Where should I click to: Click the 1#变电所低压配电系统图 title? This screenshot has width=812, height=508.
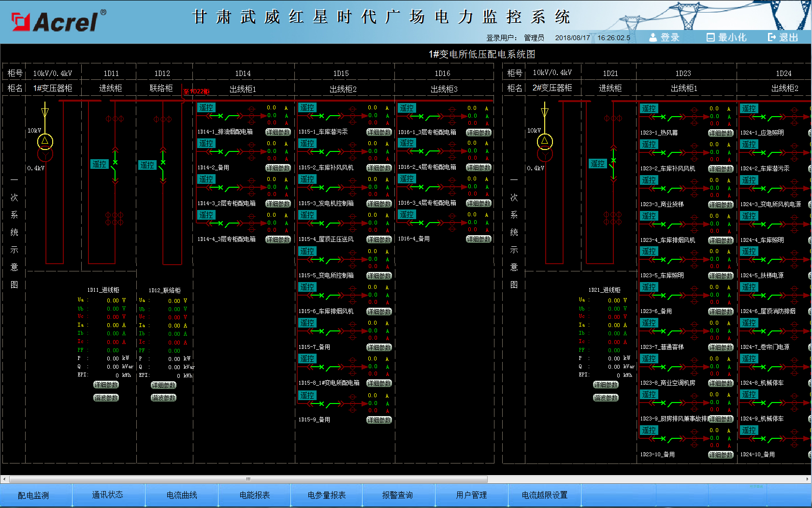click(x=482, y=54)
